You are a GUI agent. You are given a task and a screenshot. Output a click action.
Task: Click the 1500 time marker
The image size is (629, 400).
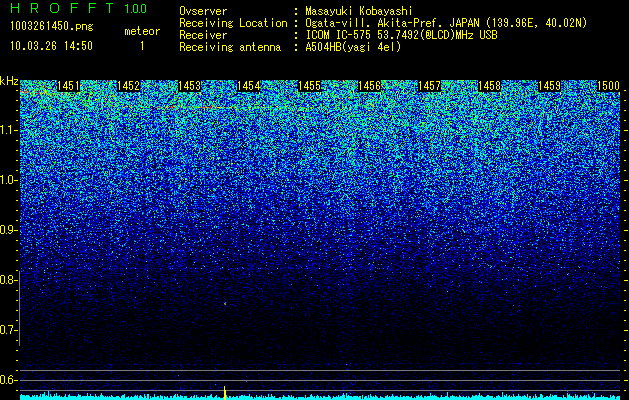pyautogui.click(x=609, y=86)
